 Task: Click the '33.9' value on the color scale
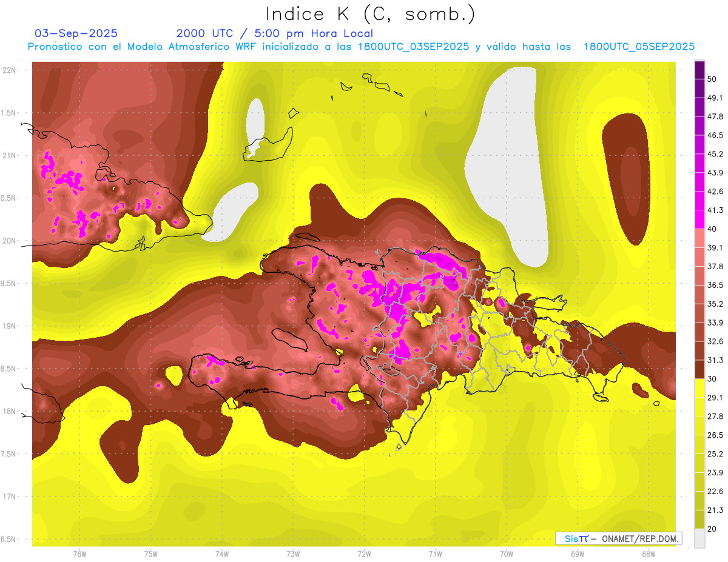tap(715, 323)
